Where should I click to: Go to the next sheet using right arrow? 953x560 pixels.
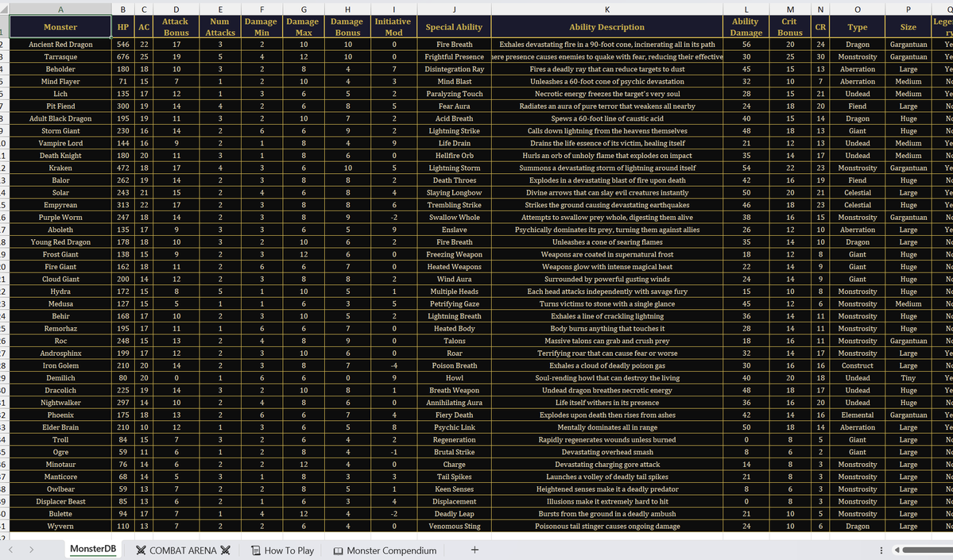pyautogui.click(x=29, y=550)
